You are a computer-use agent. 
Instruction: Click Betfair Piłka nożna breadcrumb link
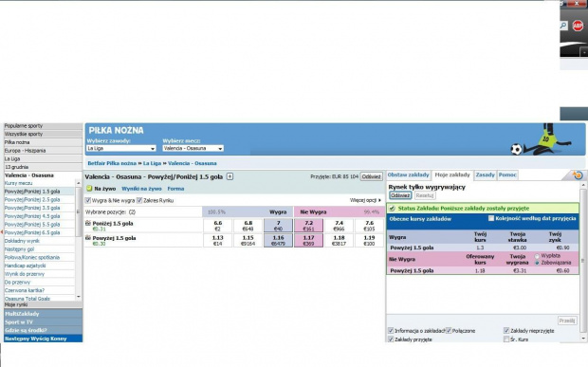[112, 163]
